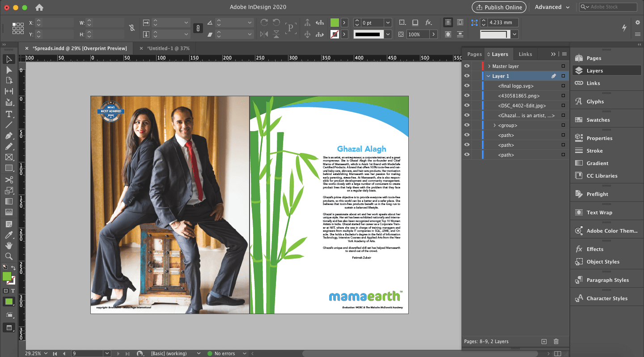Activate the Scissors tool
The width and height of the screenshot is (644, 357).
[x=8, y=180]
